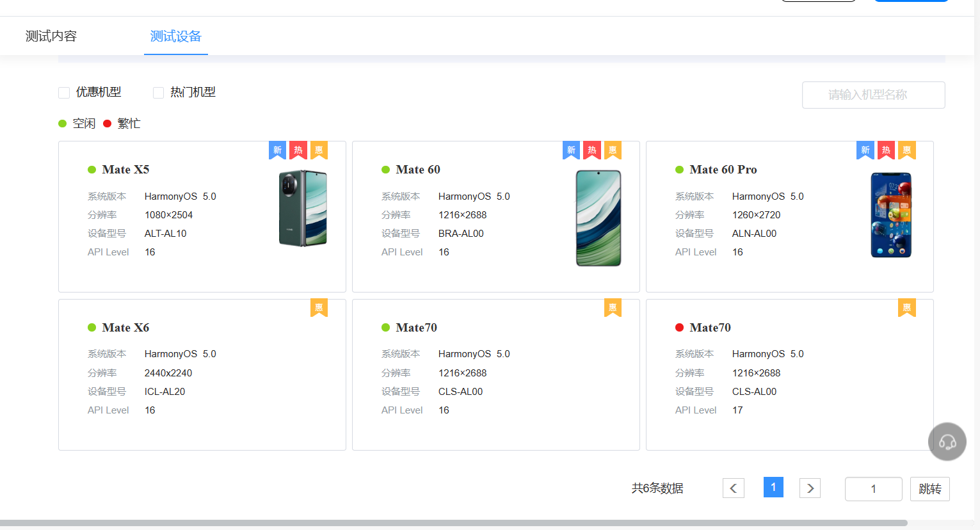This screenshot has height=530, width=980.
Task: Go to previous page arrow
Action: (734, 488)
